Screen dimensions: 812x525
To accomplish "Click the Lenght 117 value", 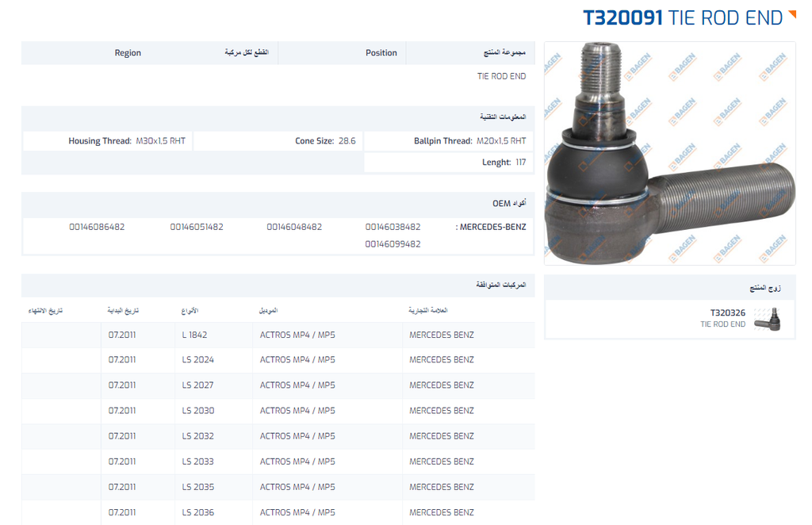I will [x=520, y=162].
